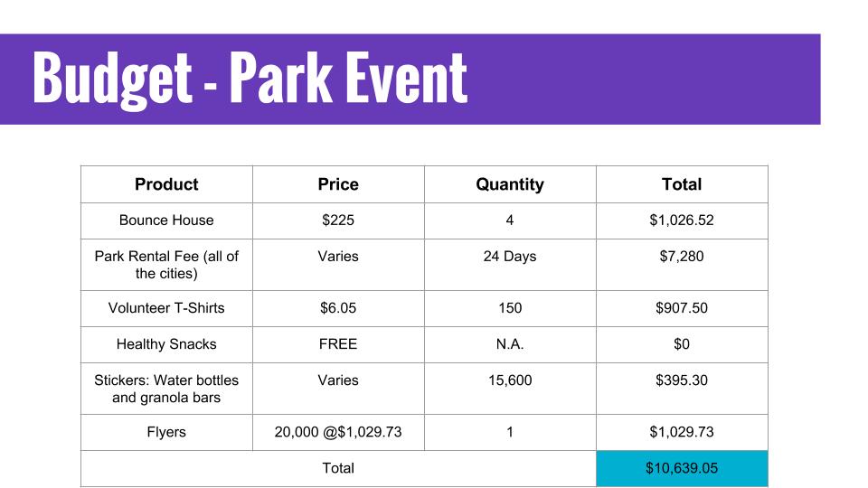
Task: Select the "Healthy Snacks" product cell
Action: tap(166, 344)
